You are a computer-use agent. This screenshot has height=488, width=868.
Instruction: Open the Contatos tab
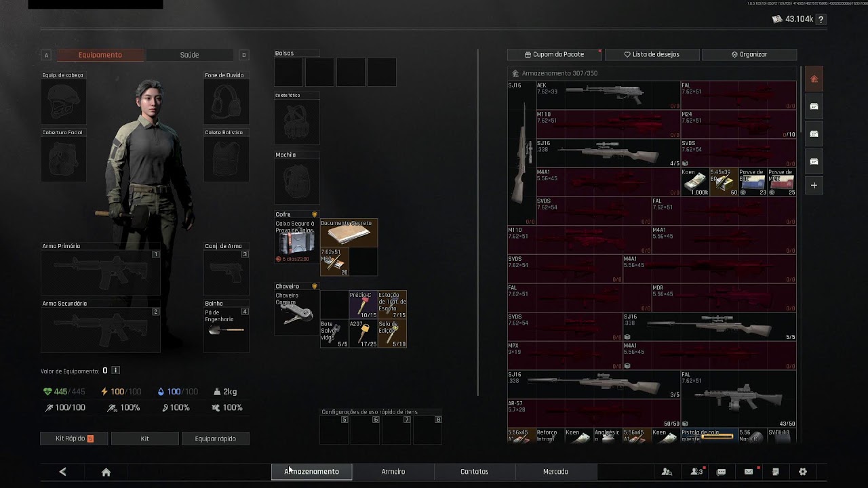pyautogui.click(x=475, y=472)
